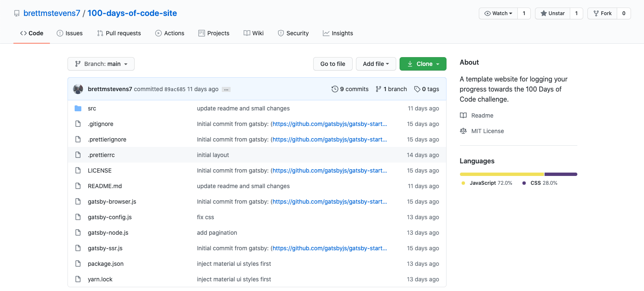Click the repository bookmark icon before brettmstevens7

click(x=17, y=13)
